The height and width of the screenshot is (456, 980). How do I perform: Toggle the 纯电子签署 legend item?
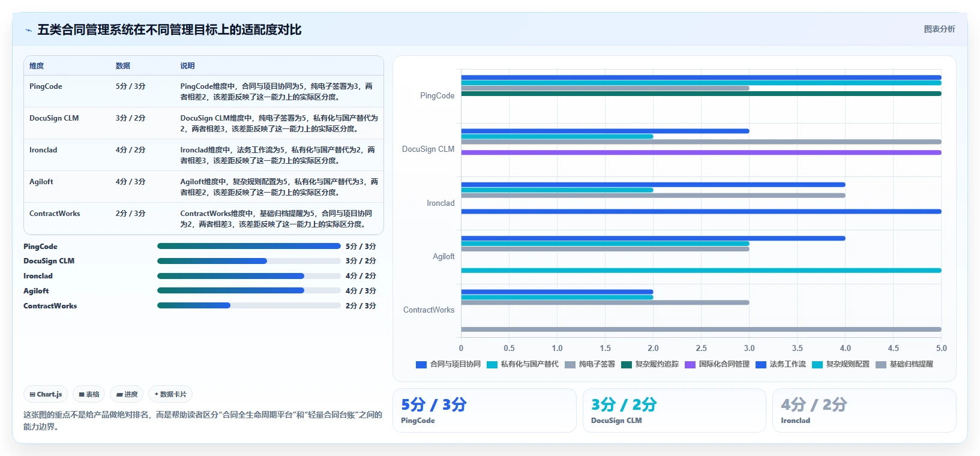[x=590, y=364]
